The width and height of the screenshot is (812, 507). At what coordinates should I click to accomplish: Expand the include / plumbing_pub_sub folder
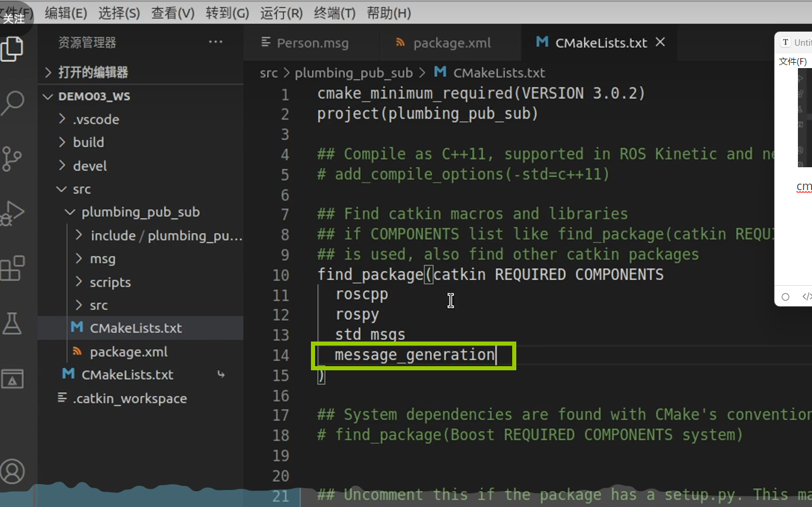click(141, 236)
